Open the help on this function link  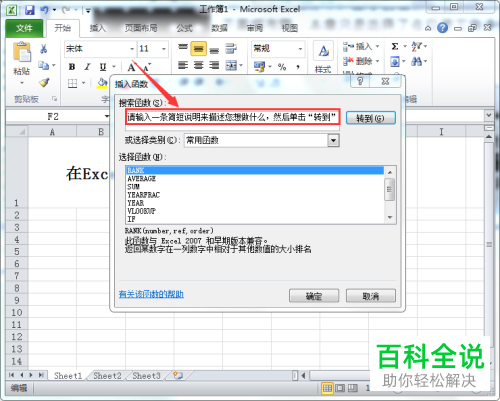click(x=151, y=294)
